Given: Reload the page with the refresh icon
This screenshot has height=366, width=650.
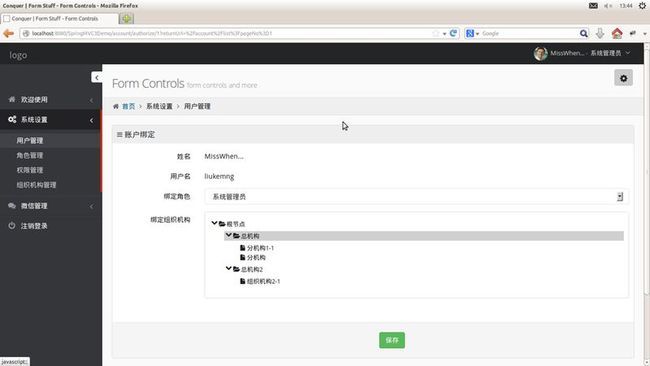Looking at the screenshot, I should click(453, 33).
